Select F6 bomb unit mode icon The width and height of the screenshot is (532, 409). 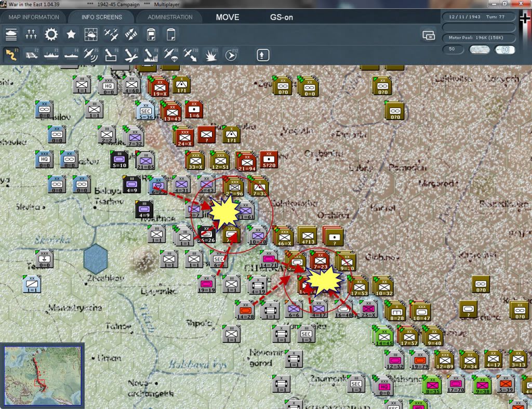111,55
